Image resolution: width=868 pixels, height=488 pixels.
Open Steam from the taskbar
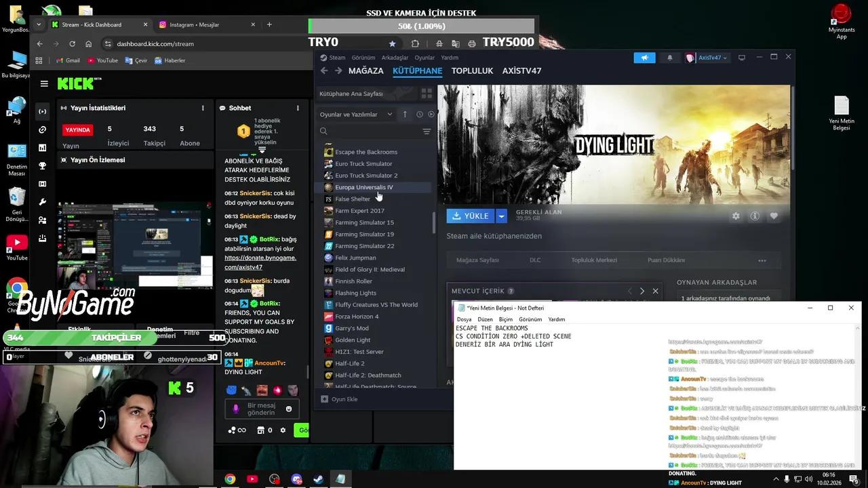(x=318, y=479)
